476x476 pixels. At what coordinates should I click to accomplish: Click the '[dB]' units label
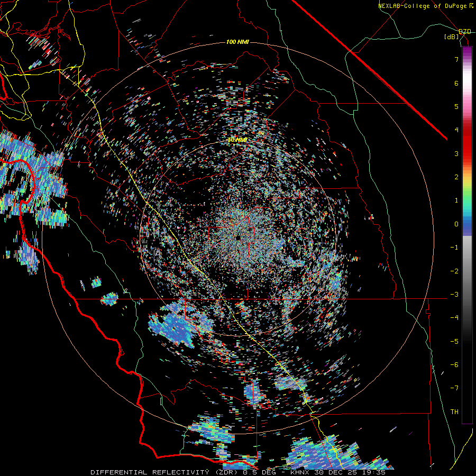click(x=452, y=37)
